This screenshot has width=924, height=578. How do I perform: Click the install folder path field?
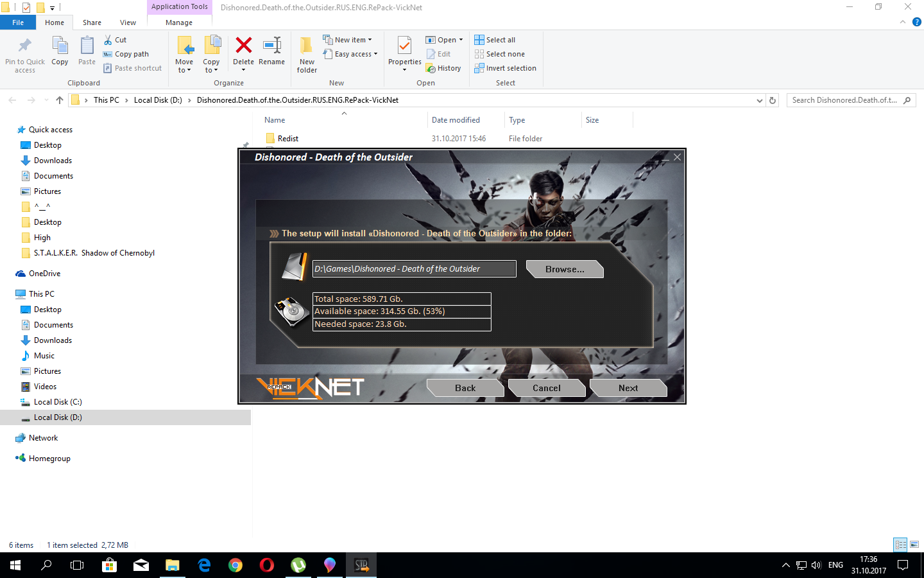(x=414, y=269)
